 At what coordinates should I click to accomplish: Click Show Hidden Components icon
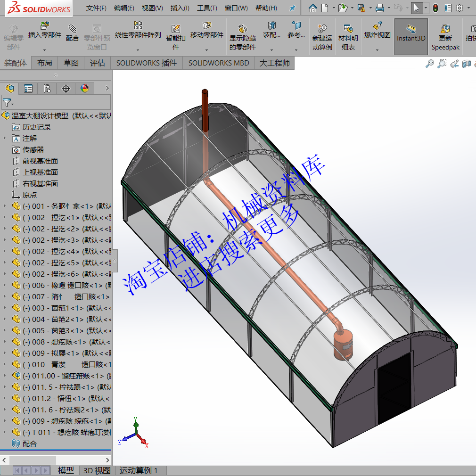[x=243, y=29]
